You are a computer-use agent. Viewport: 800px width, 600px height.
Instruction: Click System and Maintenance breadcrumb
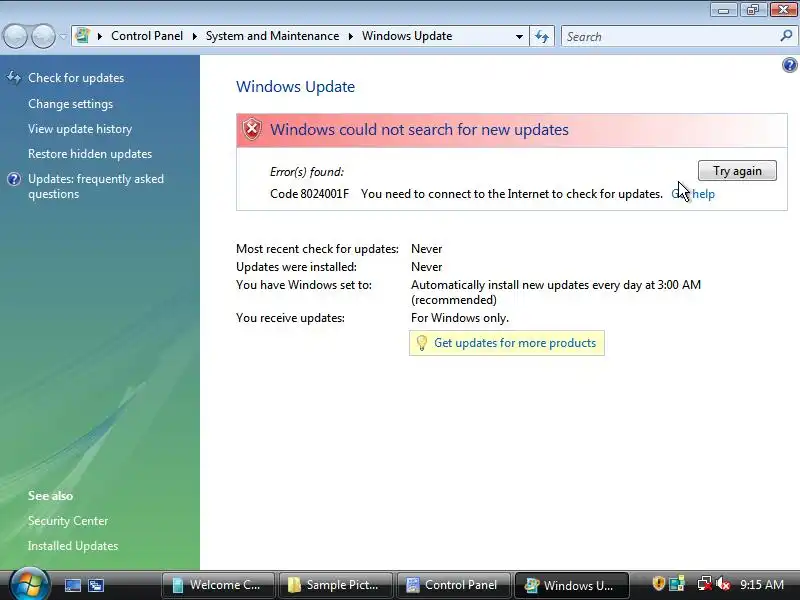pyautogui.click(x=272, y=36)
